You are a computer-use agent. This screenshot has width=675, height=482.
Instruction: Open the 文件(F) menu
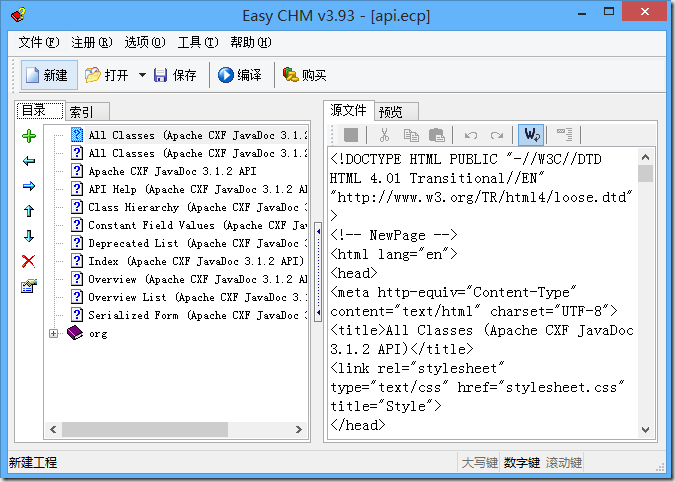coord(38,42)
